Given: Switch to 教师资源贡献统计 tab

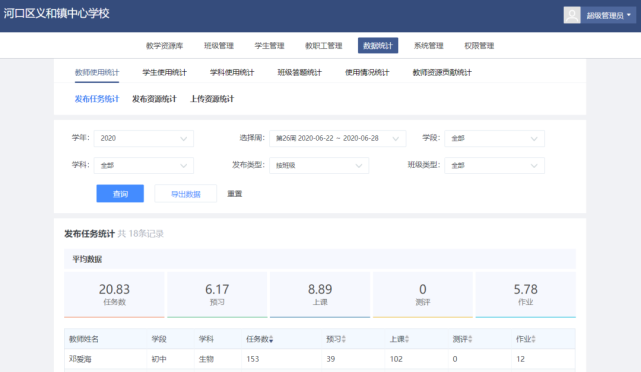Looking at the screenshot, I should [x=442, y=73].
